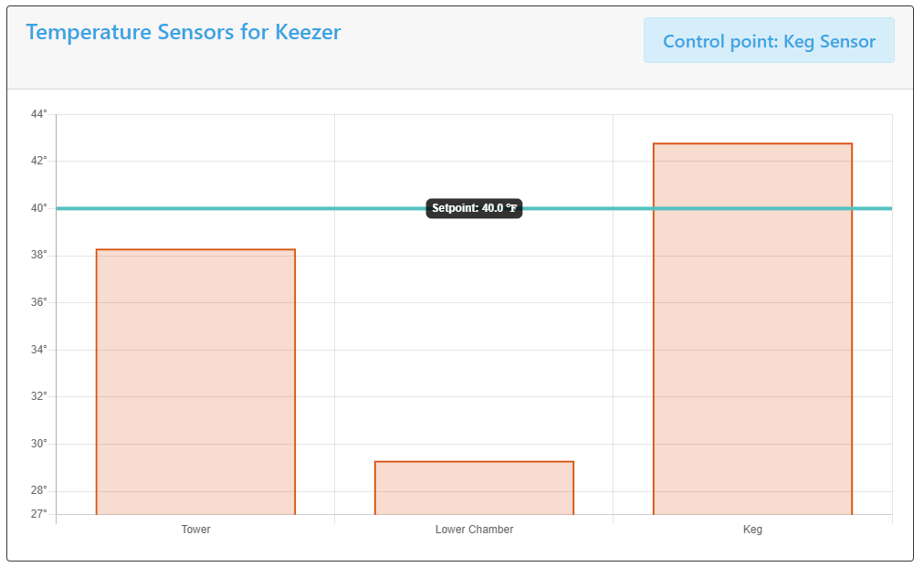Click the Lower Chamber axis label
The image size is (924, 567).
pos(474,529)
